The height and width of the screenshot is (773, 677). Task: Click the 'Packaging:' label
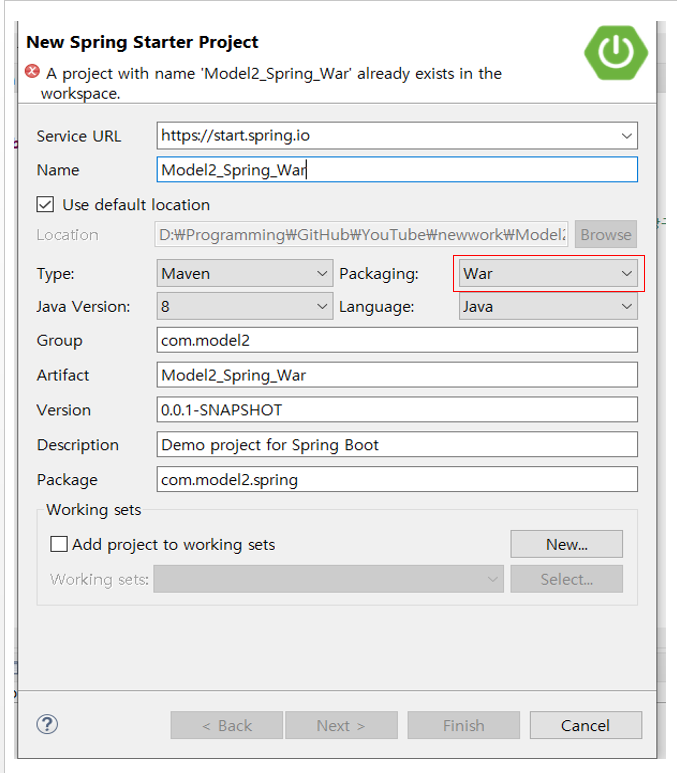click(x=379, y=274)
